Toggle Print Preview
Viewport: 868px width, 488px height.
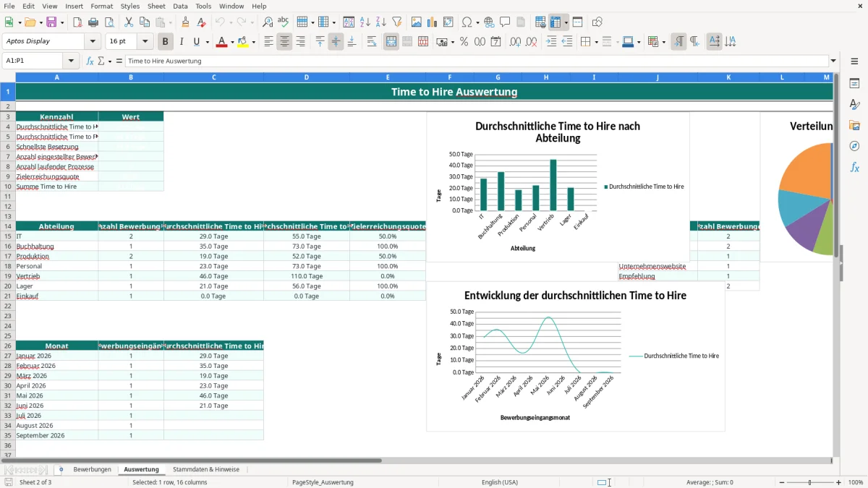pyautogui.click(x=109, y=22)
